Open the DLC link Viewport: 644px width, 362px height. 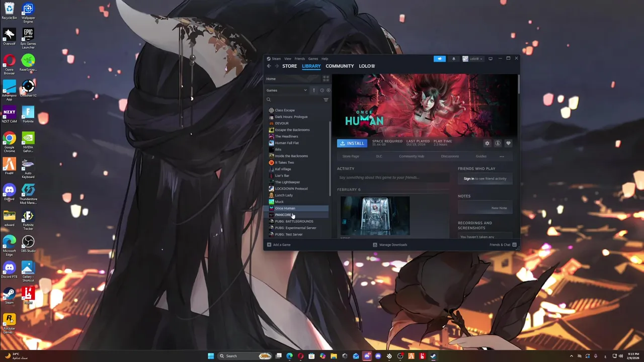click(379, 156)
